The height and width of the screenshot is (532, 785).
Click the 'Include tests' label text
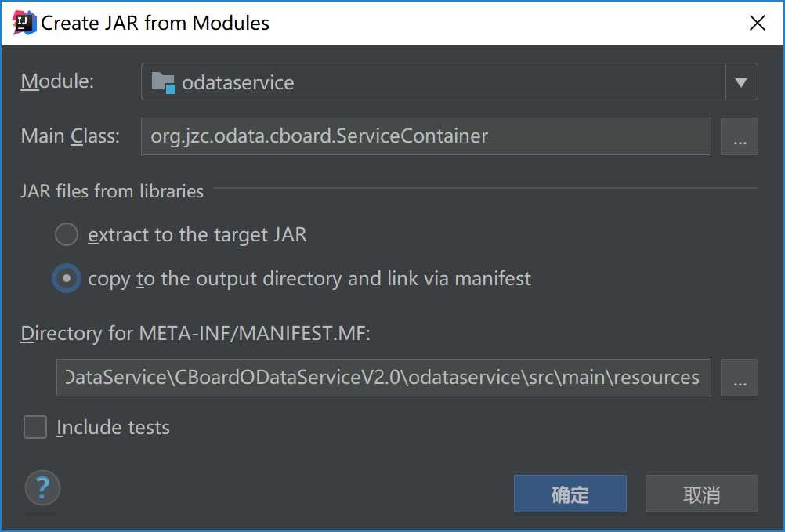click(x=113, y=427)
